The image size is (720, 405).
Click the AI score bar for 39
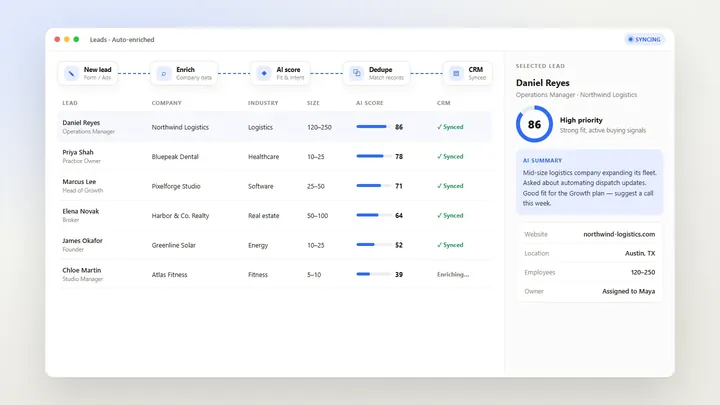pyautogui.click(x=373, y=274)
